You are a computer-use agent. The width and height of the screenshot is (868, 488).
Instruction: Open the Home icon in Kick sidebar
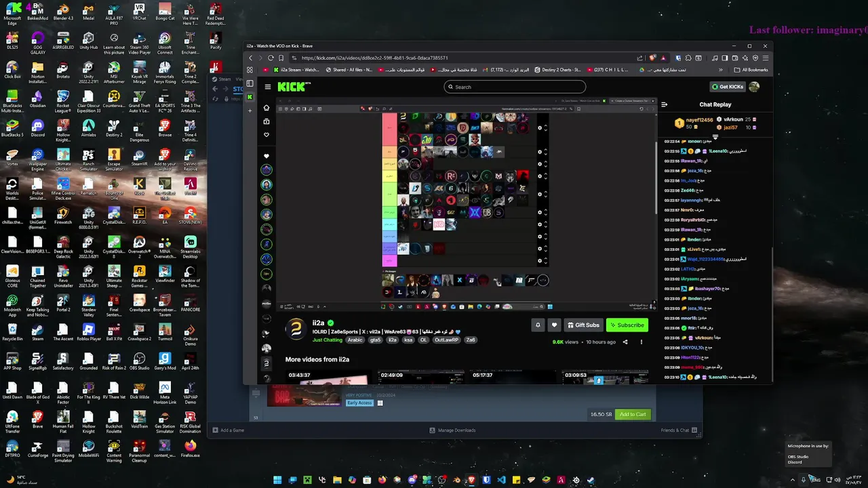pyautogui.click(x=267, y=108)
